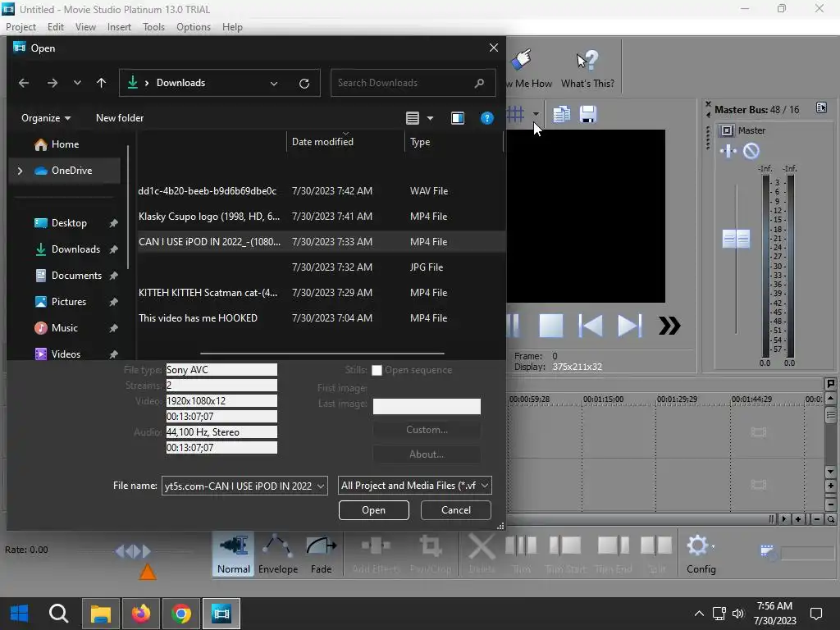The image size is (840, 630).
Task: Refresh the Downloads folder listing
Action: pyautogui.click(x=304, y=83)
